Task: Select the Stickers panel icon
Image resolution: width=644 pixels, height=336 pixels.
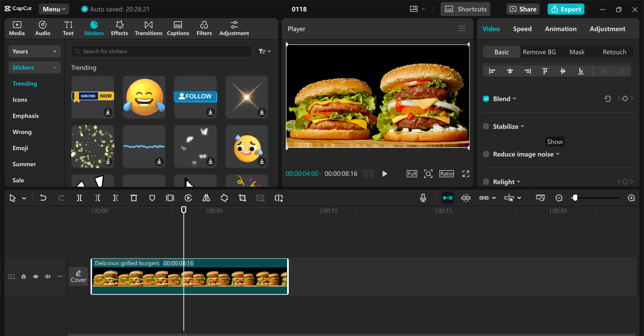Action: click(x=94, y=28)
